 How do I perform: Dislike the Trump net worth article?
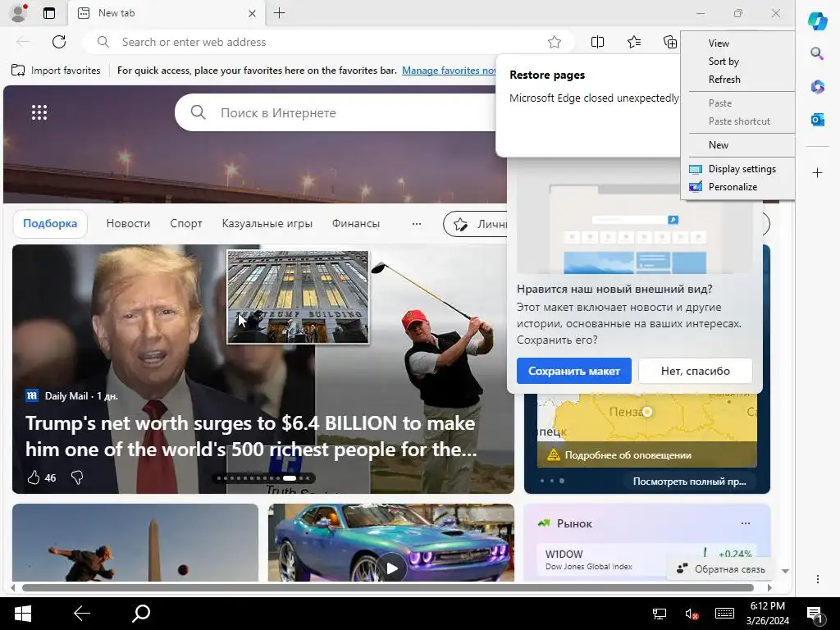click(x=77, y=477)
